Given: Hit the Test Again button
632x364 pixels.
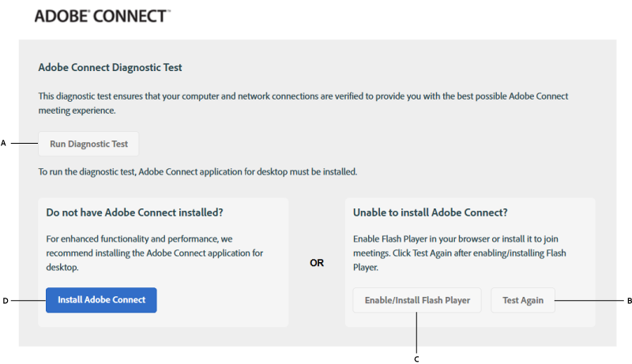Looking at the screenshot, I should pos(523,300).
